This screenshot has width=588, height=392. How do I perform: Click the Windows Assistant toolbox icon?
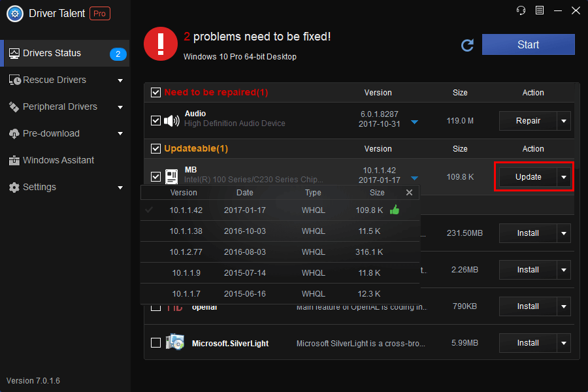14,161
